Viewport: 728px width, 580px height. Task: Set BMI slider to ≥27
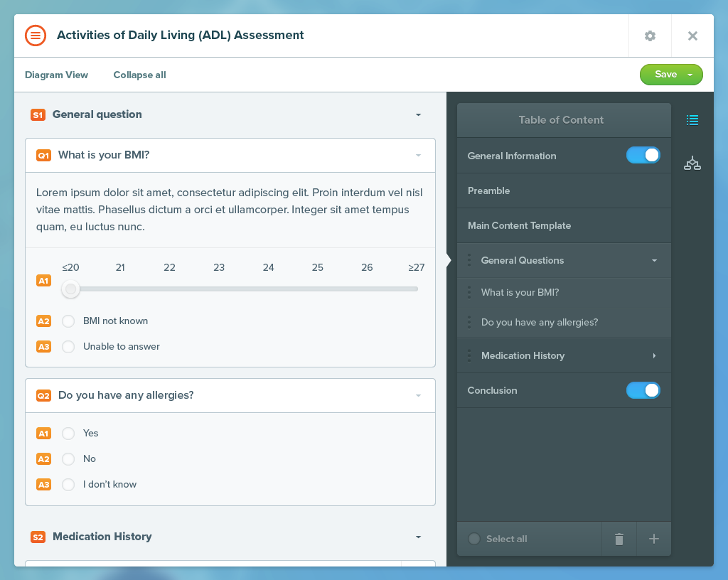(416, 289)
